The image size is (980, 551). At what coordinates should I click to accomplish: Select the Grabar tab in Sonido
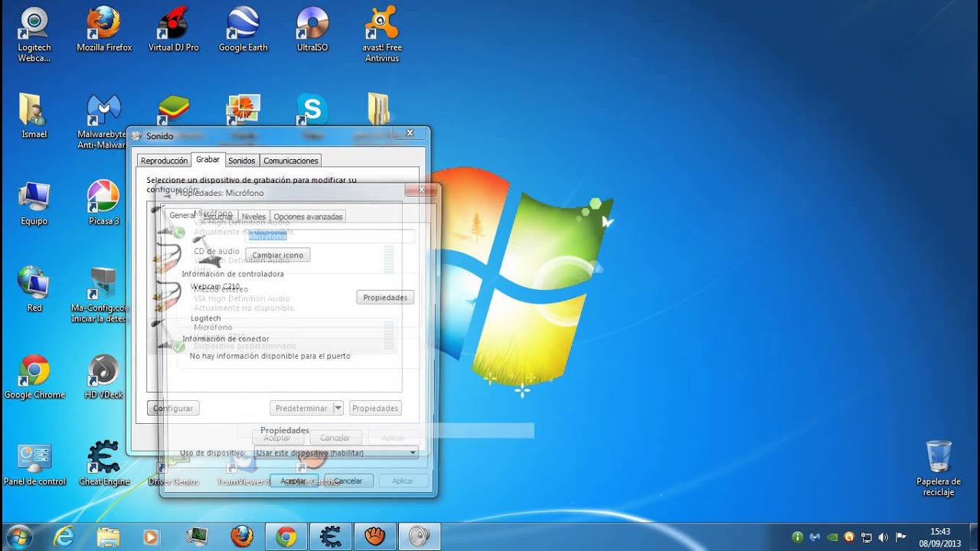[x=207, y=159]
